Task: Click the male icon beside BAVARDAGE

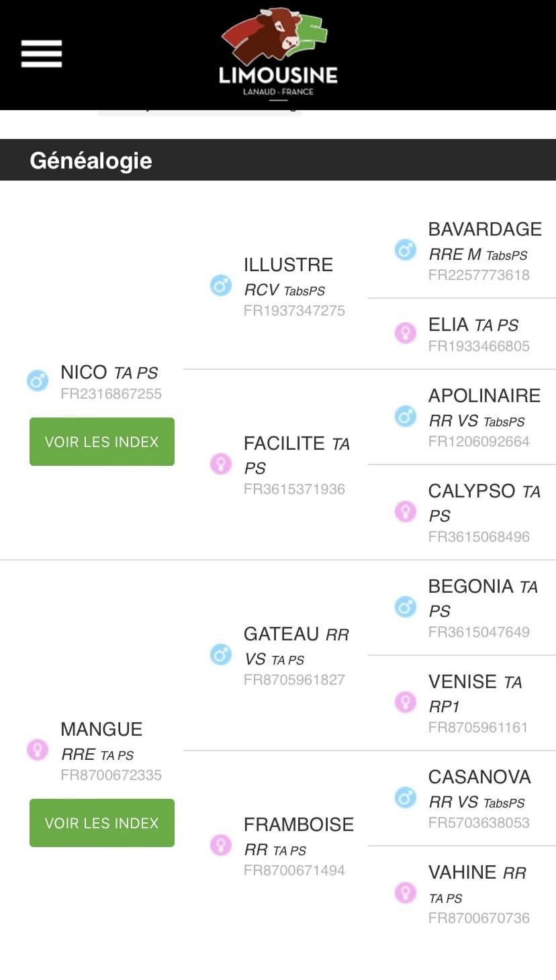Action: coord(406,250)
